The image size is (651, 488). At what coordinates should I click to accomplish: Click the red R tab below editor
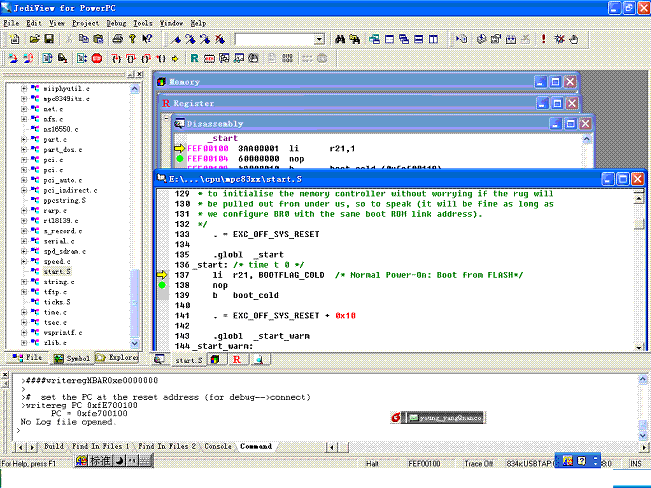click(x=237, y=360)
